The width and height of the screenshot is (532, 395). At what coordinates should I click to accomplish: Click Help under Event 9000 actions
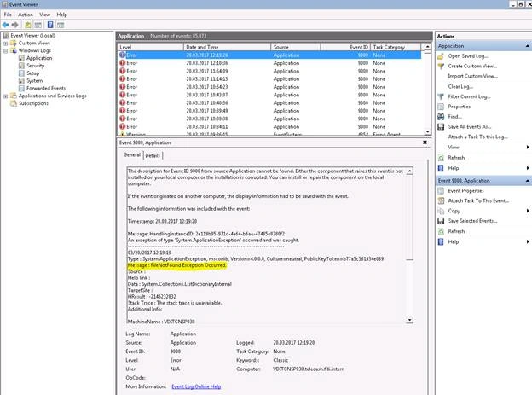[x=453, y=241]
